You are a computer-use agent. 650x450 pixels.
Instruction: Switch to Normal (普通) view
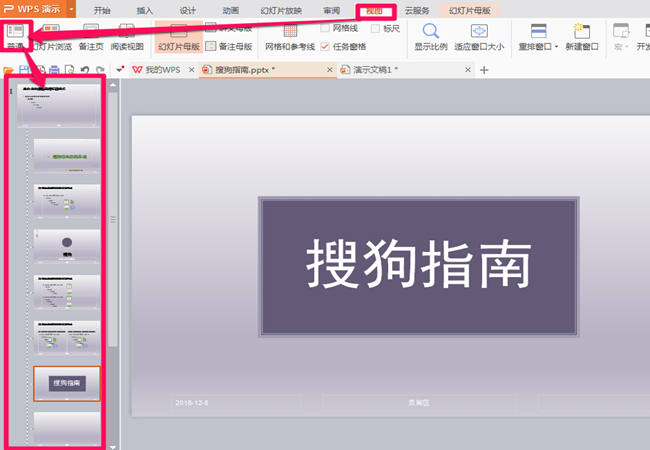[x=15, y=36]
